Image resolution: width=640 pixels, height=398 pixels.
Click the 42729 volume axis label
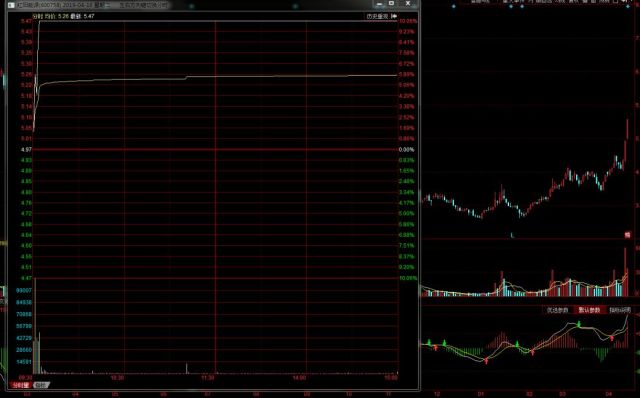click(24, 338)
